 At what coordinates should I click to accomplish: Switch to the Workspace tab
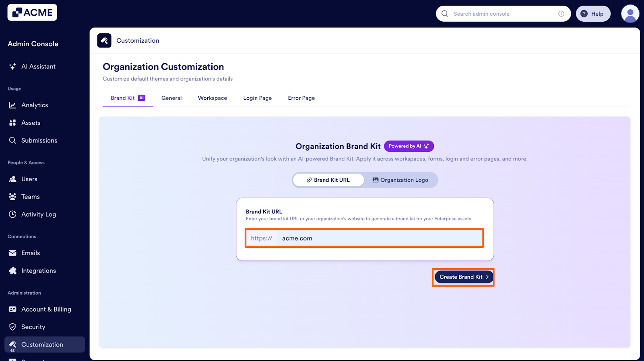(213, 98)
